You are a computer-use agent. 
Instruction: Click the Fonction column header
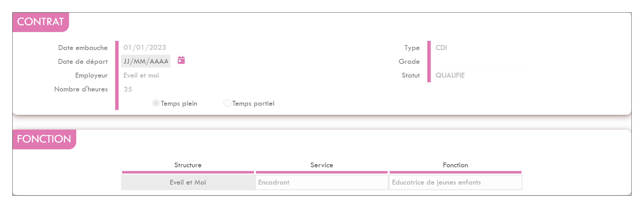pyautogui.click(x=455, y=165)
